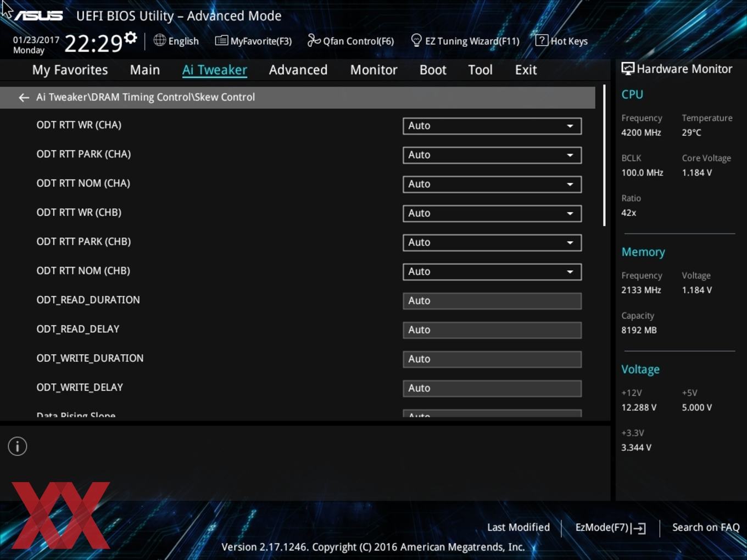Click the +3.3V value 3.344 V
Viewport: 747px width, 560px height.
[636, 447]
